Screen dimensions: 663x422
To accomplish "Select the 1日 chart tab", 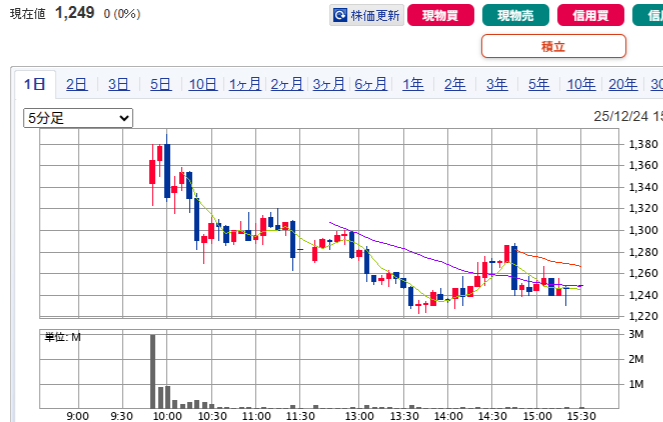I will pos(34,84).
